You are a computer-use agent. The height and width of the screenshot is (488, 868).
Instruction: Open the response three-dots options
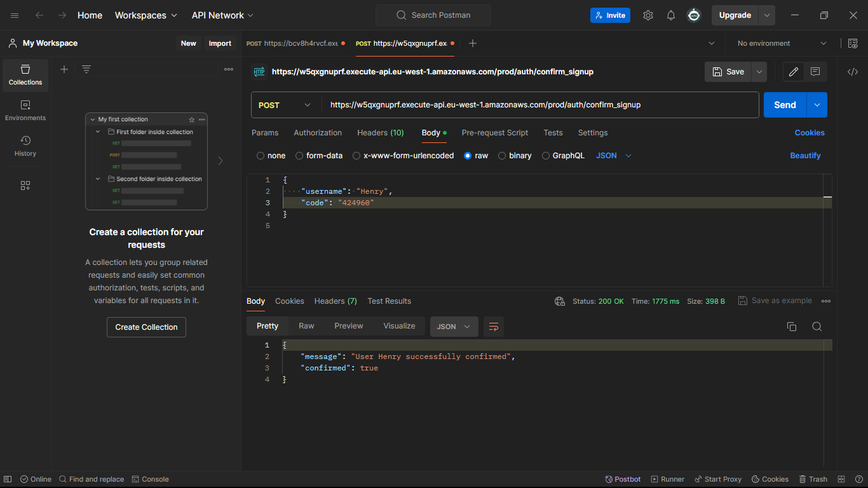(x=826, y=301)
